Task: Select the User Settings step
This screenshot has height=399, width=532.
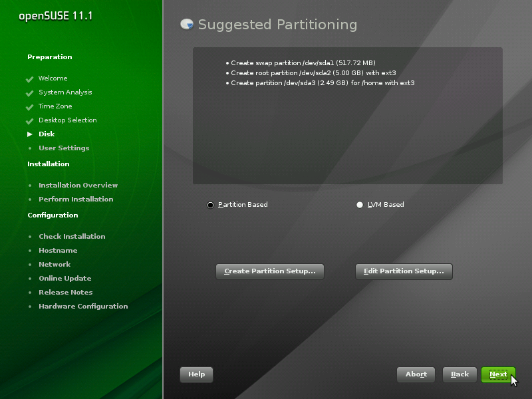Action: [64, 148]
